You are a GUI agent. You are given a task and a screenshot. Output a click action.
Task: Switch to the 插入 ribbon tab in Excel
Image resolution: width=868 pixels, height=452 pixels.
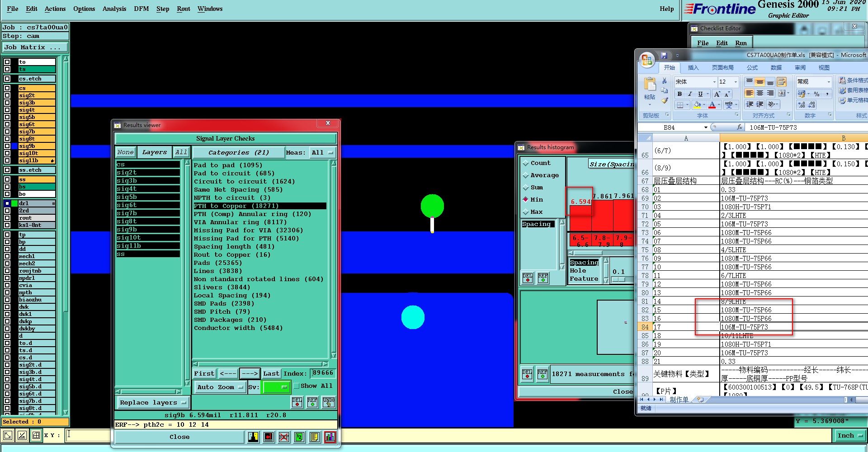coord(693,68)
